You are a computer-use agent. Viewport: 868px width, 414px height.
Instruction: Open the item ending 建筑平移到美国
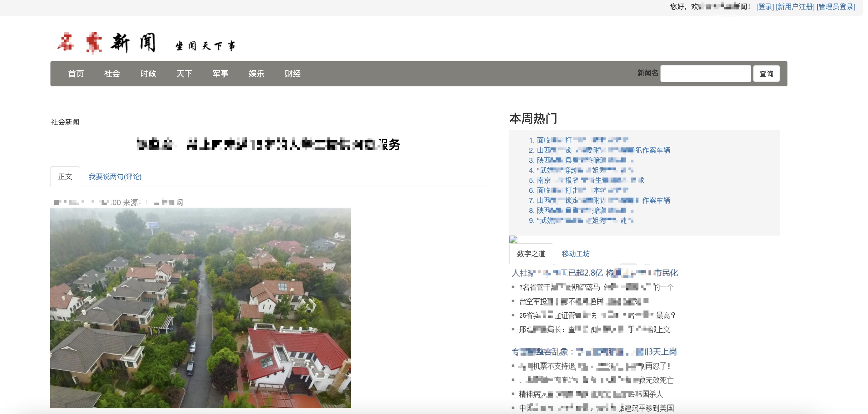click(x=596, y=409)
